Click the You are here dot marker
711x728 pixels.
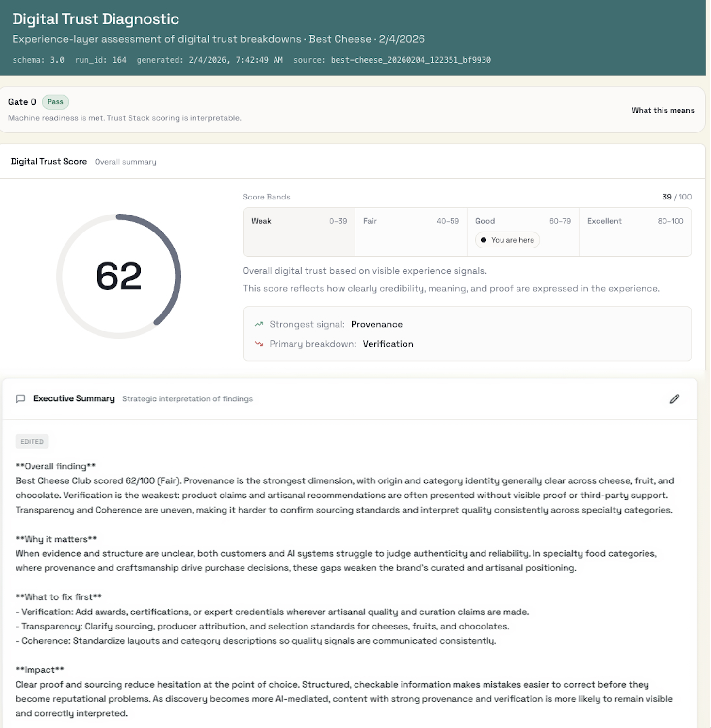pos(483,240)
